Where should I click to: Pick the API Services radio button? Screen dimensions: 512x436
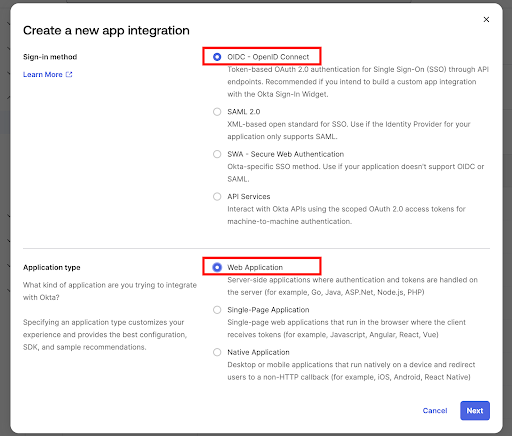point(217,197)
